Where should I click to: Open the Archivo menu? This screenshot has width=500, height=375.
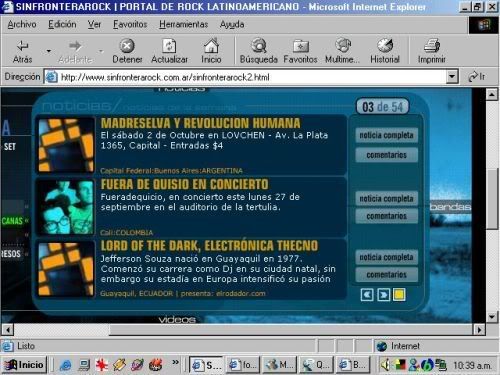click(22, 24)
